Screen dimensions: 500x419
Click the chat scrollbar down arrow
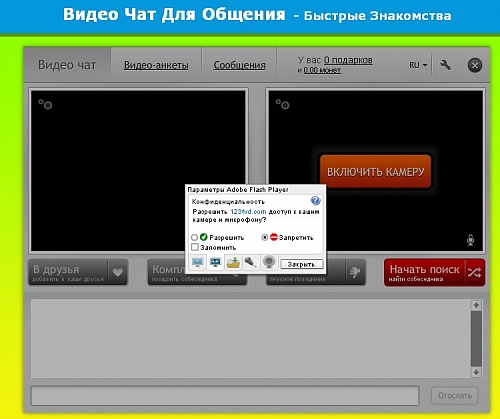(x=476, y=372)
